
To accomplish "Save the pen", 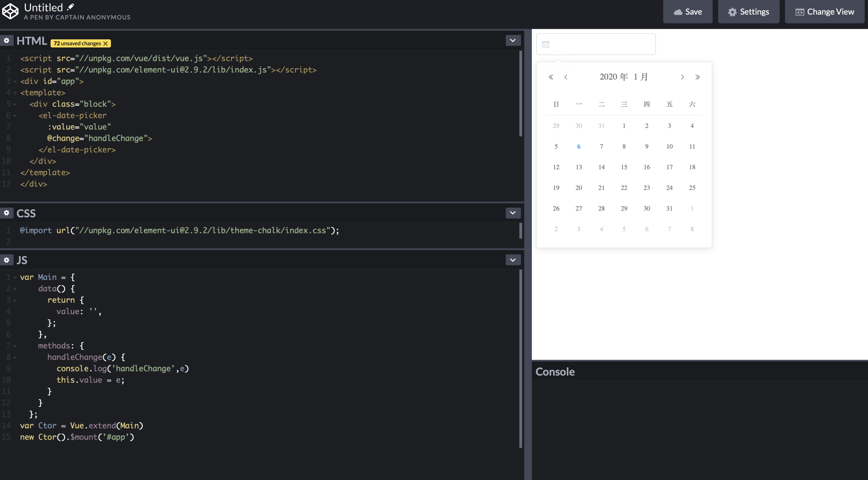I will pos(688,11).
